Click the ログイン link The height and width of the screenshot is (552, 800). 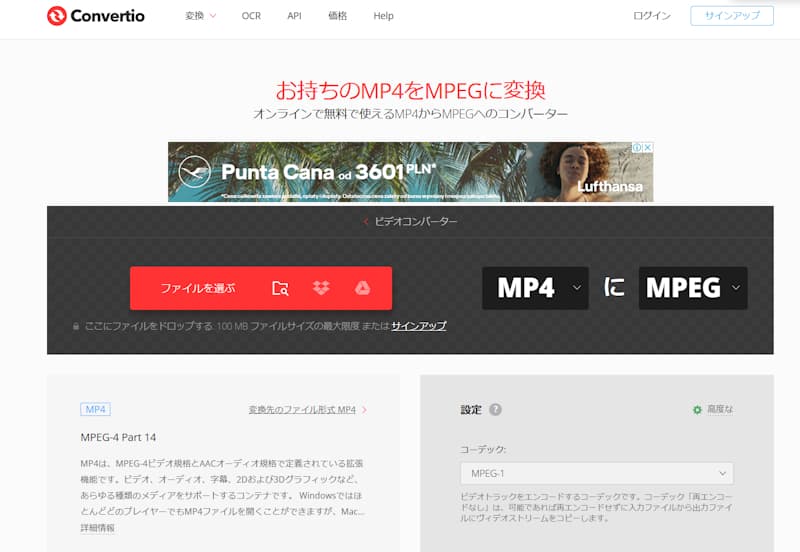point(653,16)
